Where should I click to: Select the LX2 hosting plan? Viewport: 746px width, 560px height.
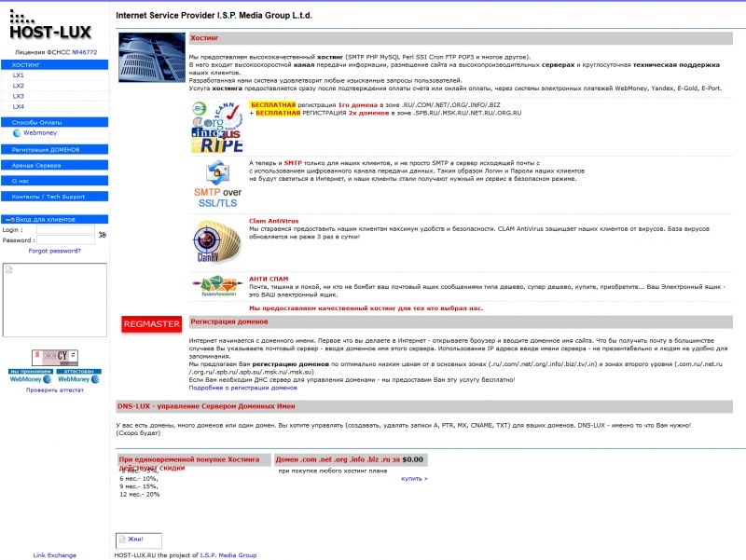[x=18, y=86]
